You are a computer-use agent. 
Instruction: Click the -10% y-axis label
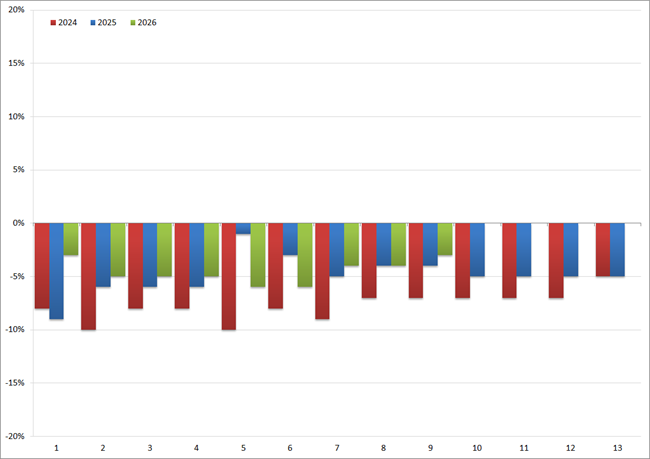click(15, 330)
